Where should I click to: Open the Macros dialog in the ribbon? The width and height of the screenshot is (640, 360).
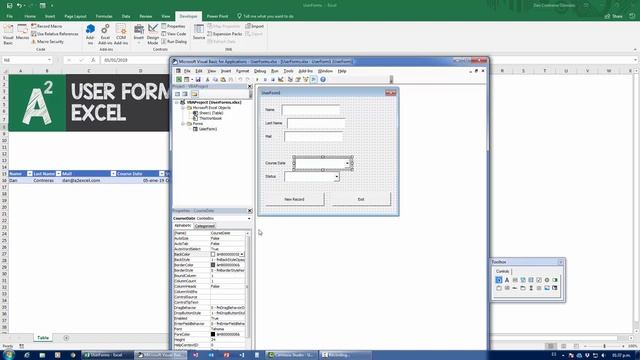[22, 33]
